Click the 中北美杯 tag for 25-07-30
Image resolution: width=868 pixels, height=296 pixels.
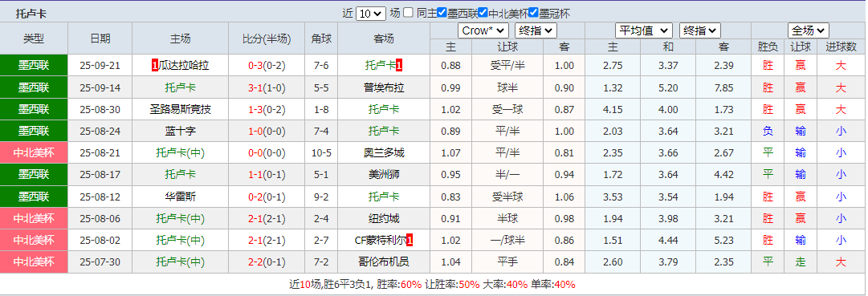34,262
